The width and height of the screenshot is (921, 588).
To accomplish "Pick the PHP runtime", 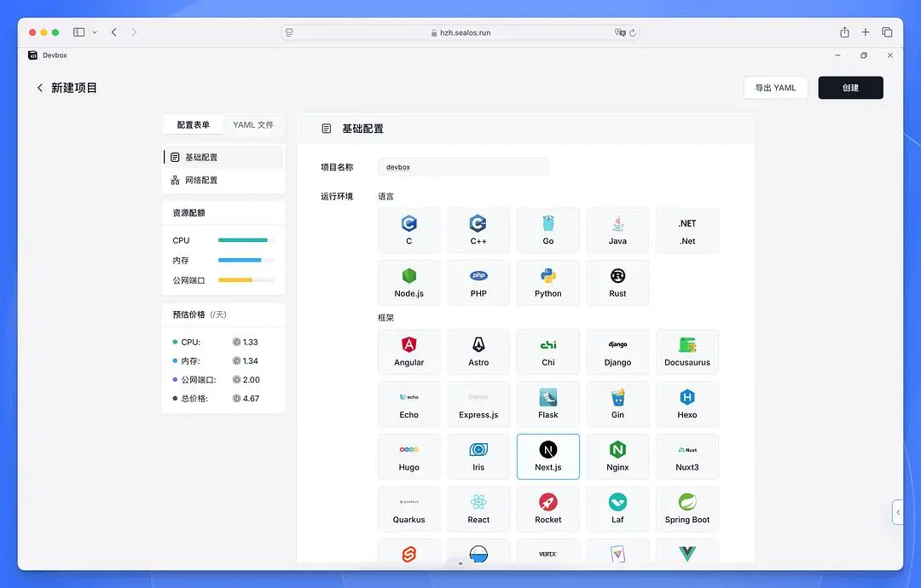I will click(x=478, y=283).
